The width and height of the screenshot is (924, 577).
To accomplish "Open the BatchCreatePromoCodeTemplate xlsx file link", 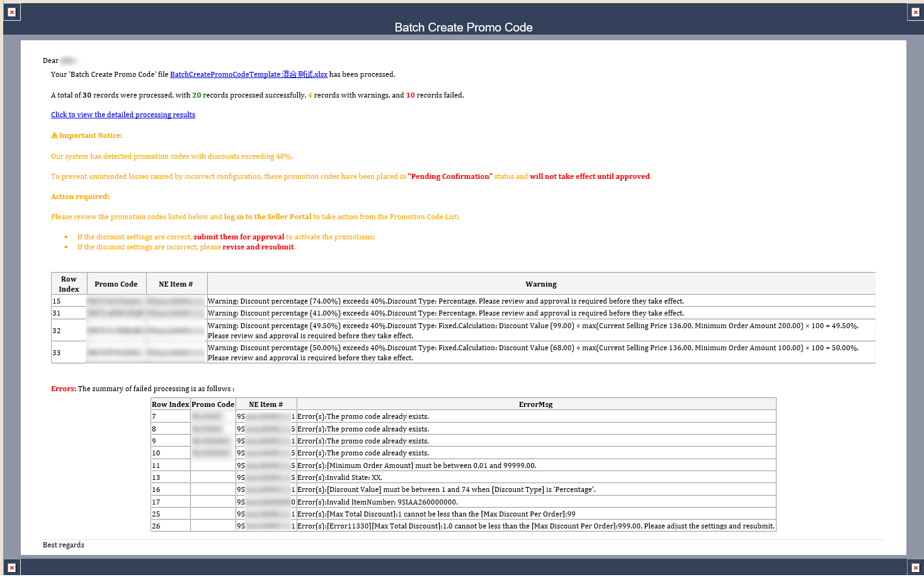I will 248,74.
